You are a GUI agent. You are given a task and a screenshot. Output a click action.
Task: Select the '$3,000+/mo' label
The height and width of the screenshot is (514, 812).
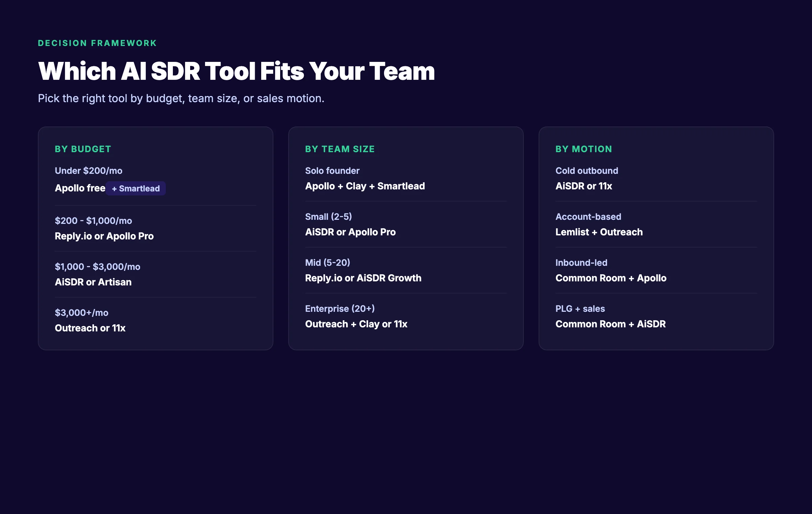click(82, 313)
